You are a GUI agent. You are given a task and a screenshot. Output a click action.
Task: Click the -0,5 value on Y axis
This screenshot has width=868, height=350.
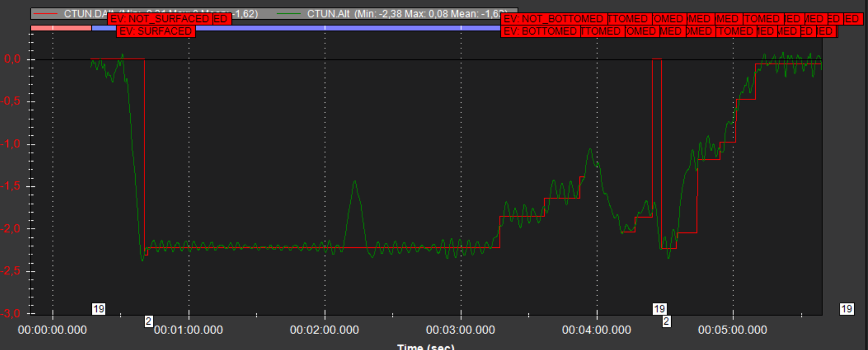tap(11, 102)
